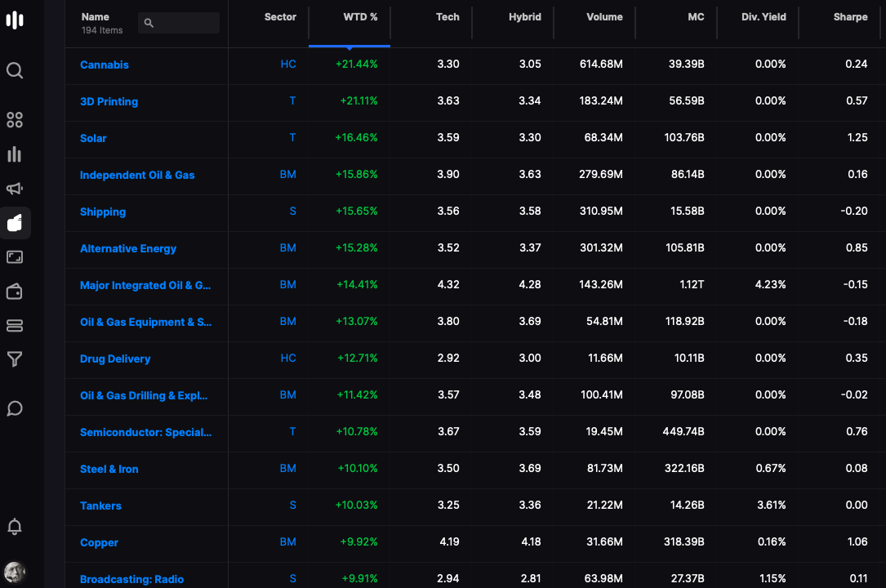Click the BM sector link for Copper
The width and height of the screenshot is (886, 588).
coord(287,541)
